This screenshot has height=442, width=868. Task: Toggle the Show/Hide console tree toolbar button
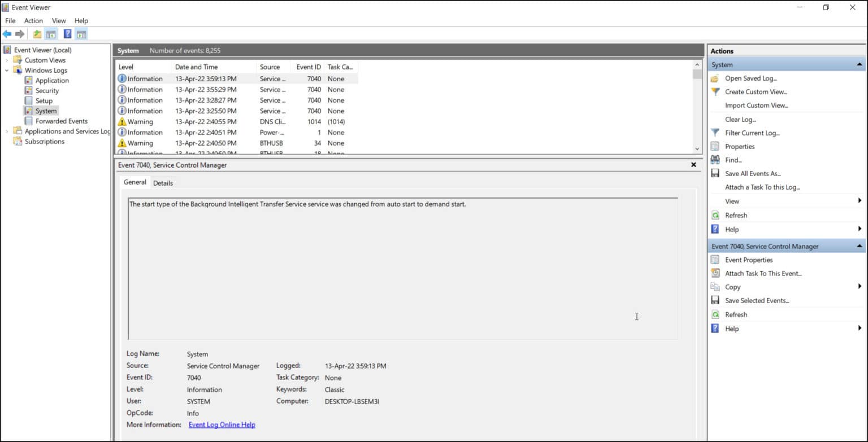[51, 33]
